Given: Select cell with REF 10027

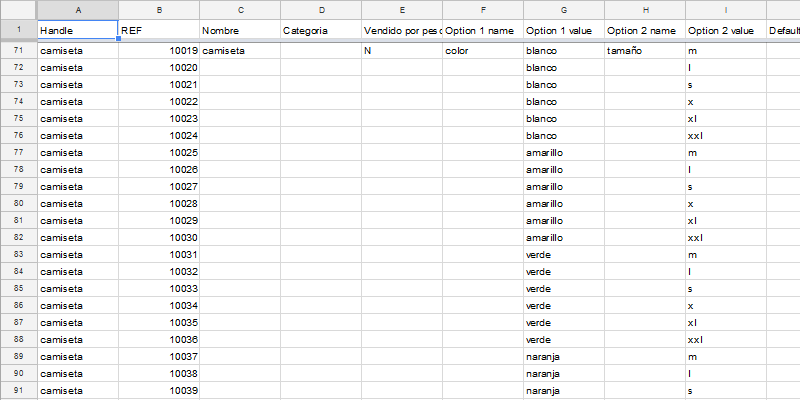Looking at the screenshot, I should pyautogui.click(x=159, y=187).
